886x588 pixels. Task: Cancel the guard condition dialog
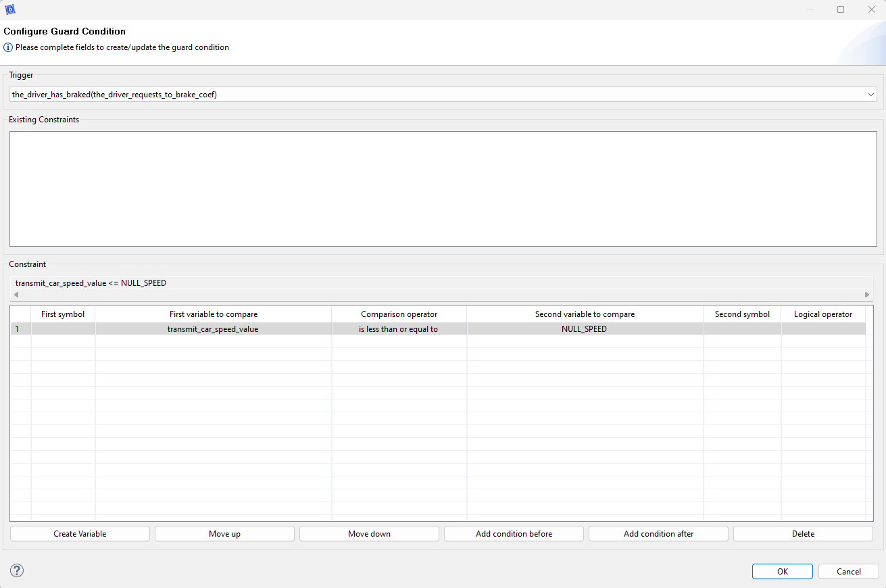tap(849, 571)
